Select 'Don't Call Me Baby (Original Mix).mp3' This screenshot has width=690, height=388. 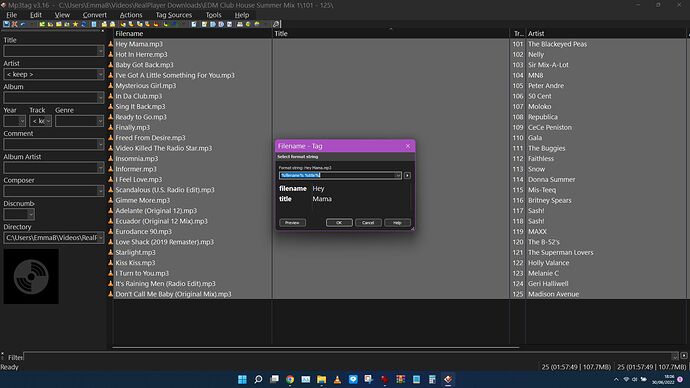coord(173,294)
